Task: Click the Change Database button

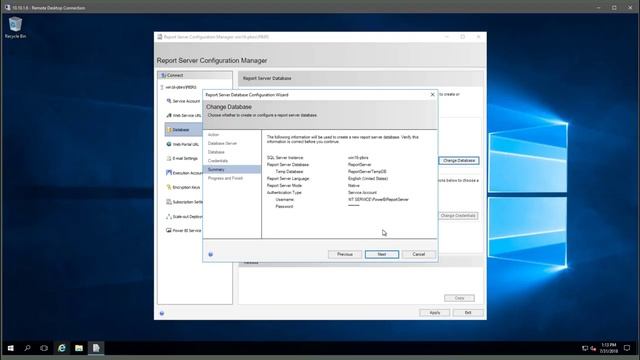Action: pos(459,161)
